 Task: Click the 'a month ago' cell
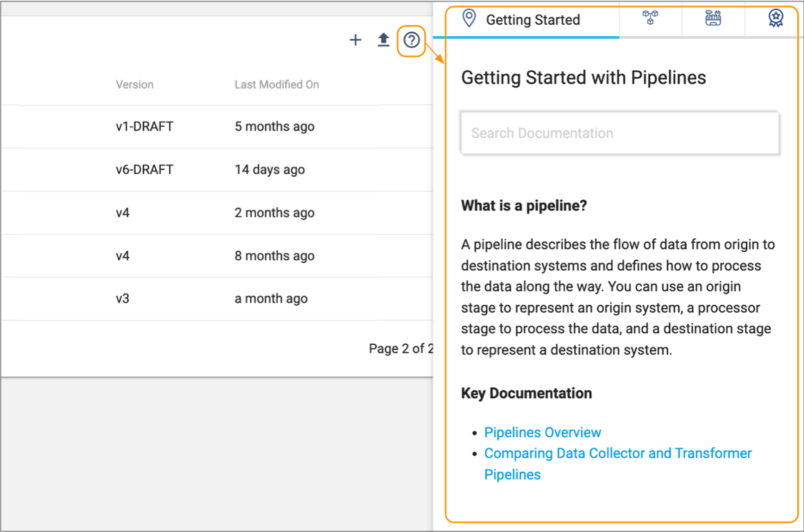[271, 299]
